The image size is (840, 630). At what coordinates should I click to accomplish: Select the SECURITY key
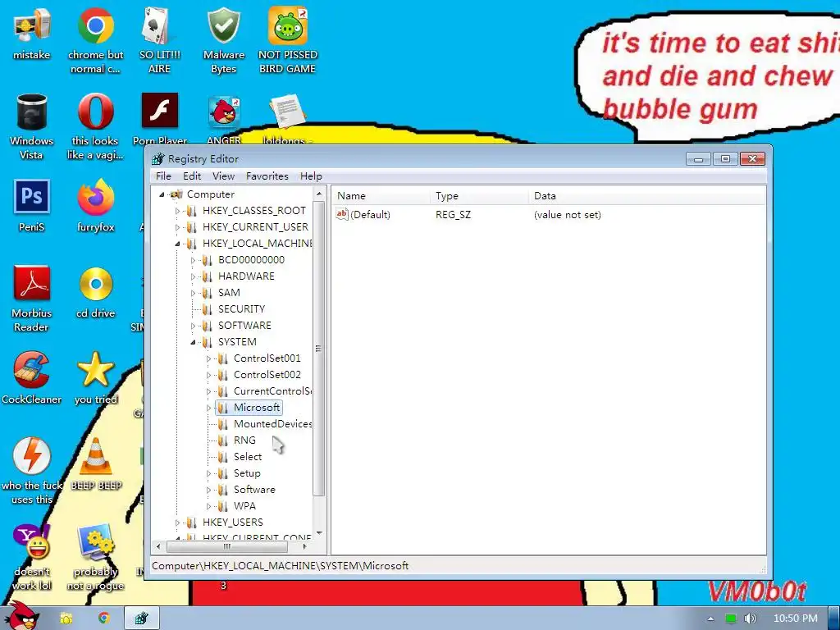[241, 309]
